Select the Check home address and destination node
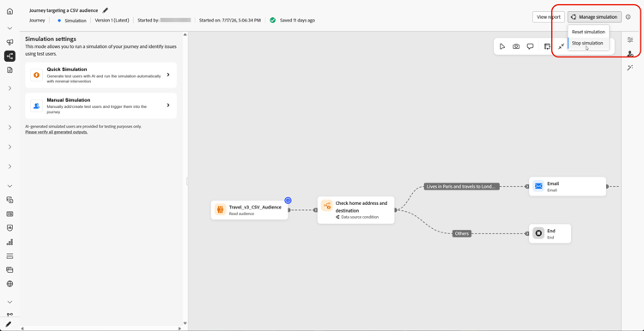The width and height of the screenshot is (644, 331). click(355, 210)
